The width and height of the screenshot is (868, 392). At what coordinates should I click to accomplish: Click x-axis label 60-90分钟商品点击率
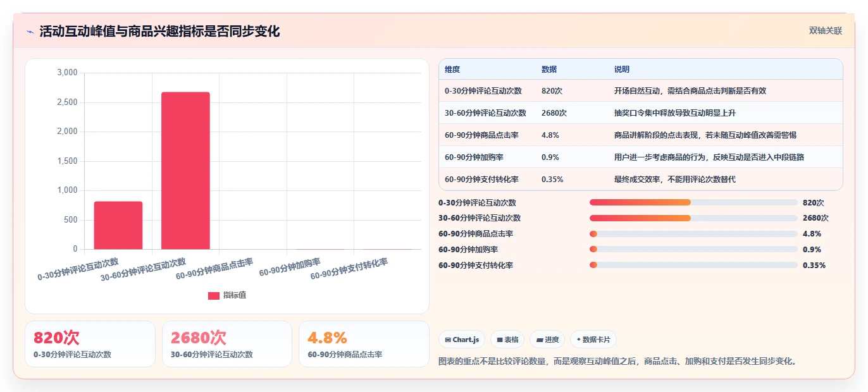coord(214,269)
